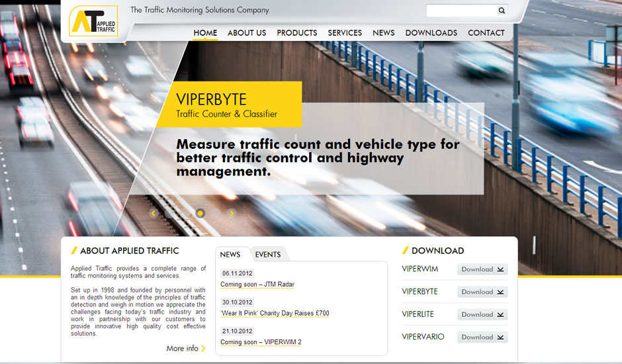Viewport: 622px width, 364px height.
Task: Go to the previous slide arrow
Action: point(154,213)
